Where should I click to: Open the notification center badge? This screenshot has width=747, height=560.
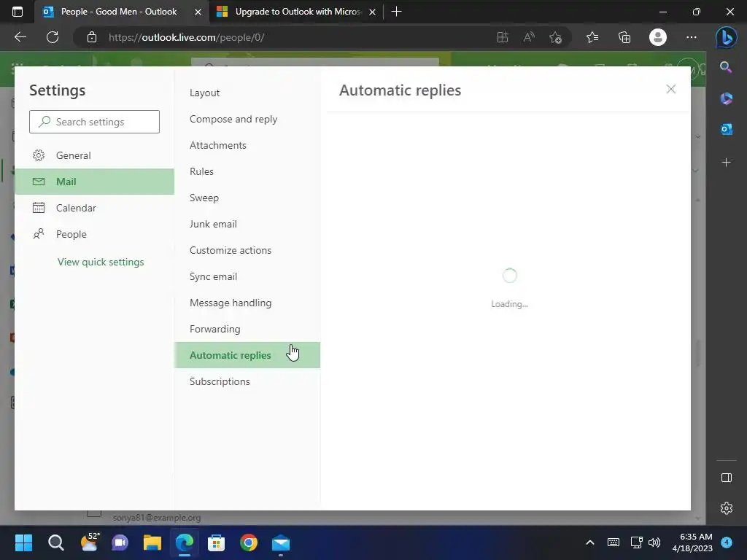tap(727, 542)
